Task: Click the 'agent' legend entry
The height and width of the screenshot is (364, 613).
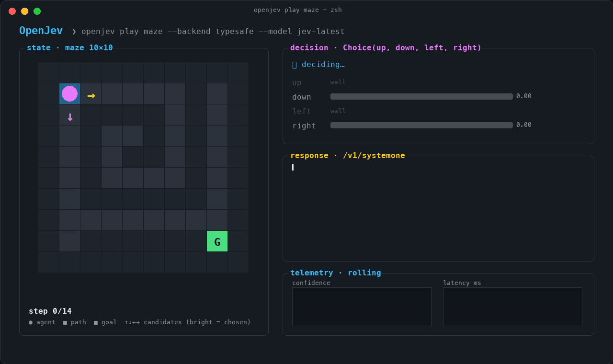Action: point(42,322)
